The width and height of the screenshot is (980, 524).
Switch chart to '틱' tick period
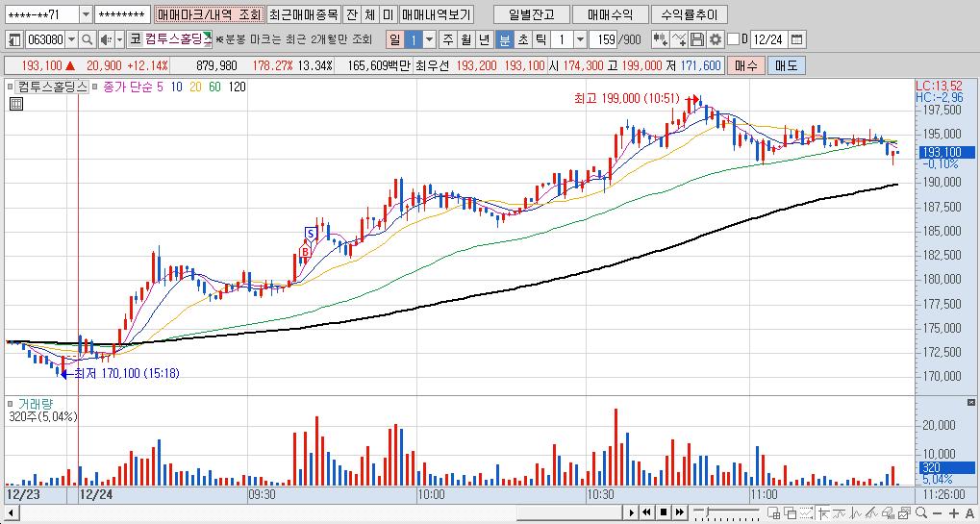point(541,40)
